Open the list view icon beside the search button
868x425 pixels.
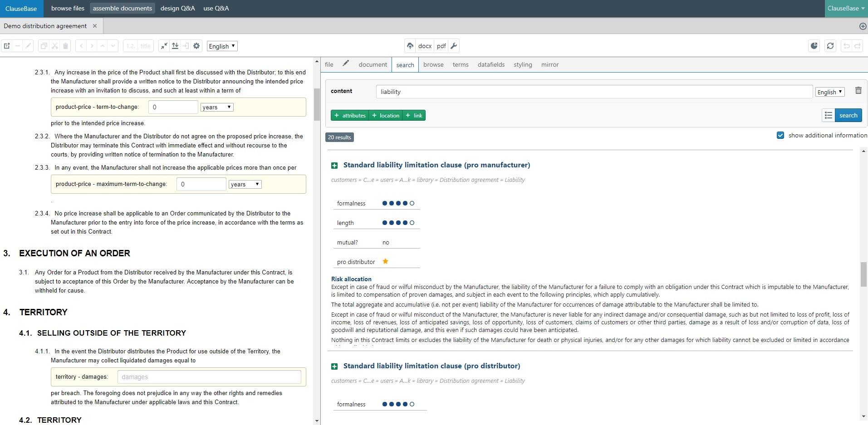pyautogui.click(x=829, y=115)
